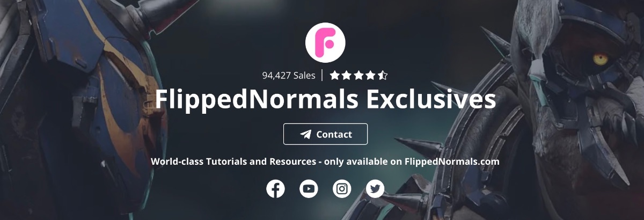Click the second rating star

347,75
